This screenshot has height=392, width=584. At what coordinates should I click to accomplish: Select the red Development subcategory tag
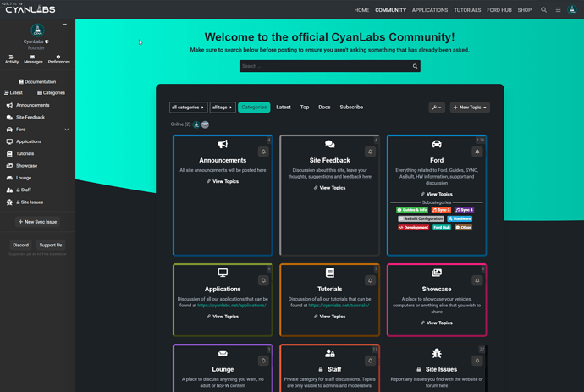coord(413,227)
